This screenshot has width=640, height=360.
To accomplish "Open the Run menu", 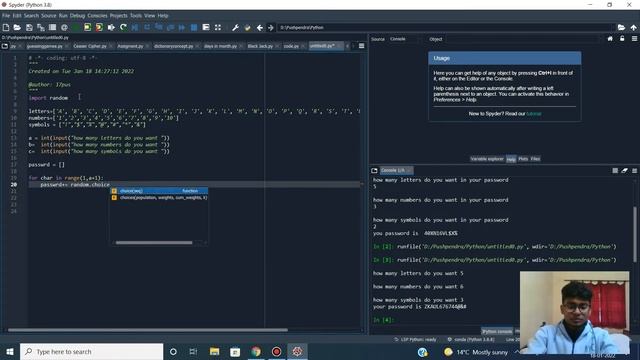I will tap(63, 16).
